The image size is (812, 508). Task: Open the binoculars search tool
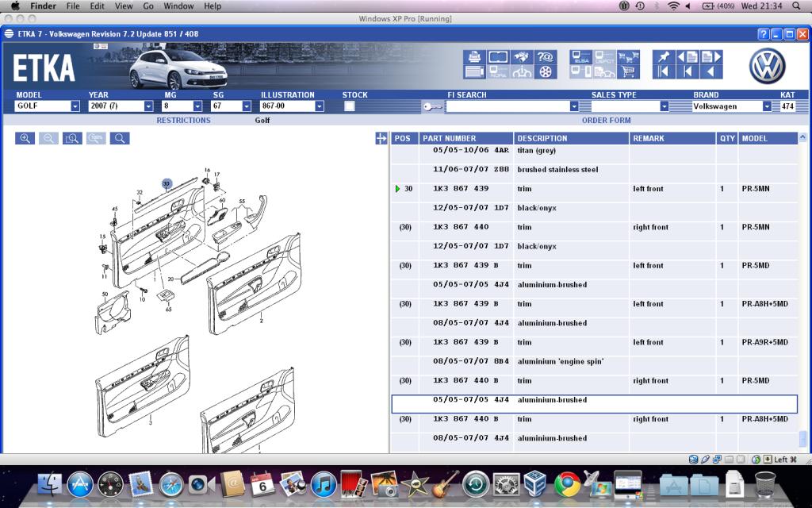point(522,56)
